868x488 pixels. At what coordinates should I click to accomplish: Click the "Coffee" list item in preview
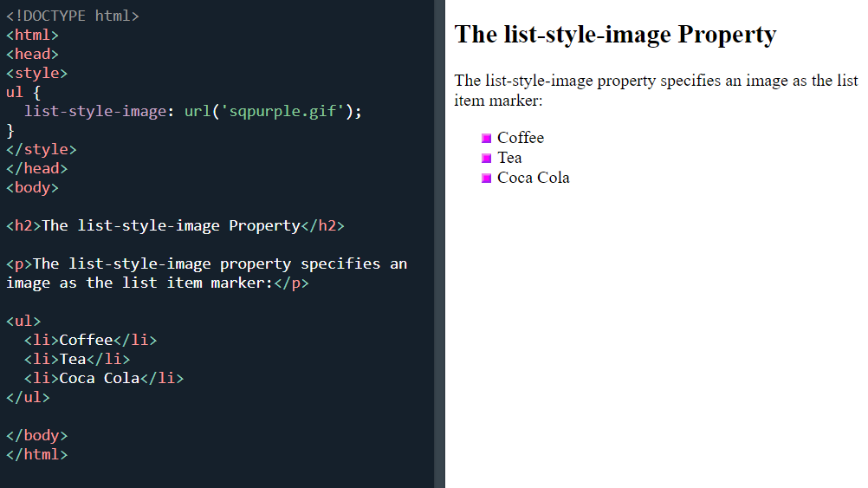521,137
